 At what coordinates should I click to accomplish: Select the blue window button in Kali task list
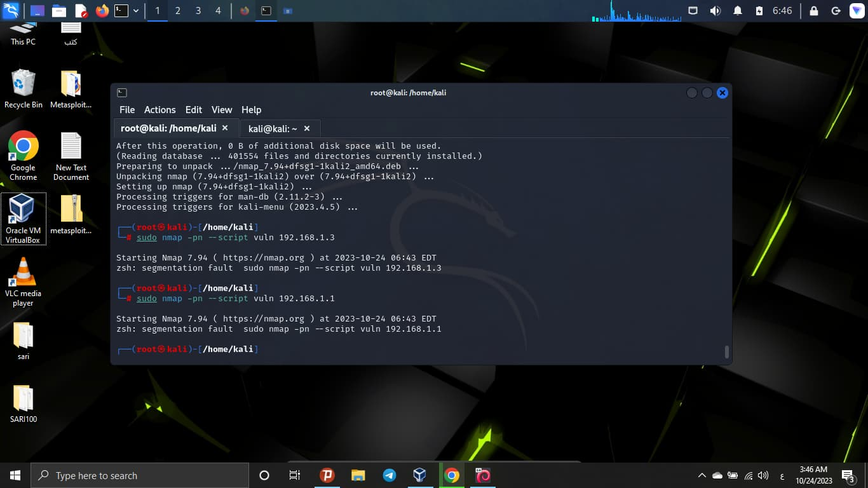point(288,11)
